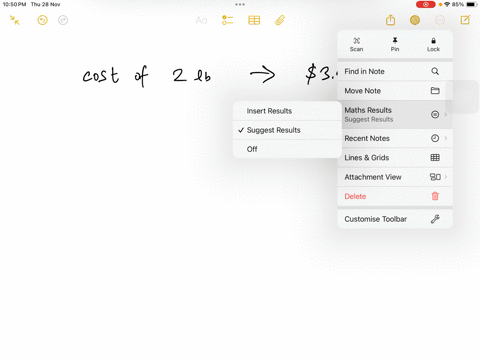Tap the redo arrow icon
The width and height of the screenshot is (480, 360).
(x=63, y=20)
